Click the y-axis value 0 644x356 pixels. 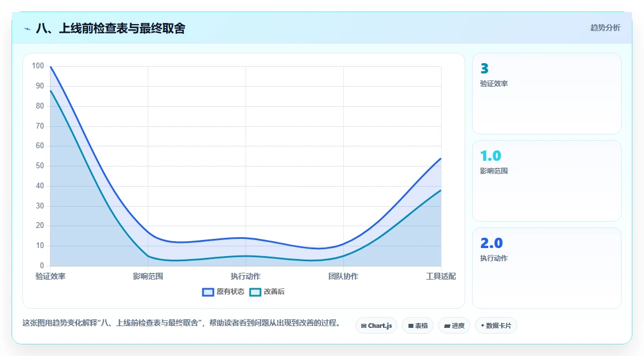(42, 266)
